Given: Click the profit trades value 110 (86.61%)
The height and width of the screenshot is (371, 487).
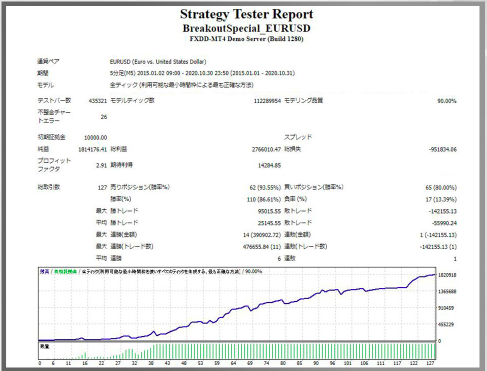Looking at the screenshot, I should [264, 199].
